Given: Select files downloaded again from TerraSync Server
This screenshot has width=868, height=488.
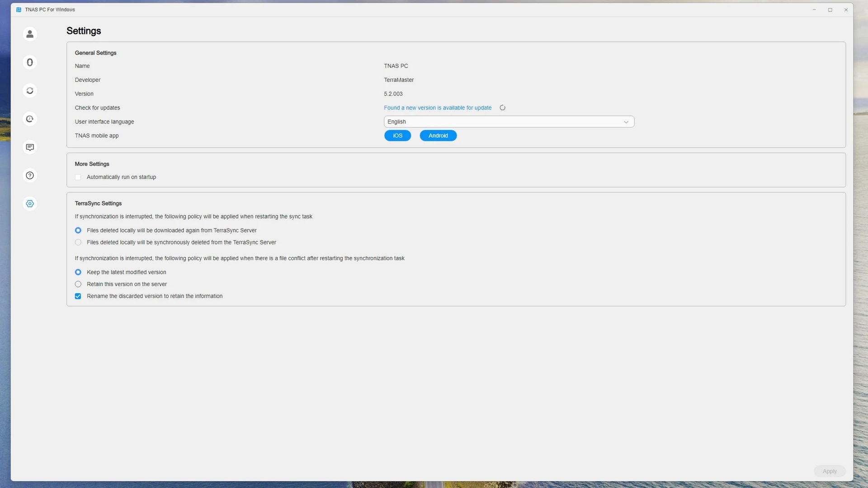Looking at the screenshot, I should 78,230.
